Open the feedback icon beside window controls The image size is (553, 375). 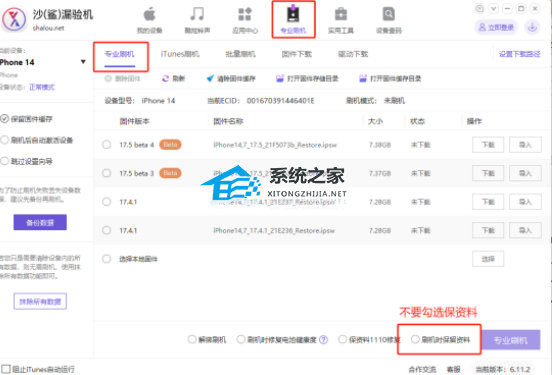coord(480,8)
